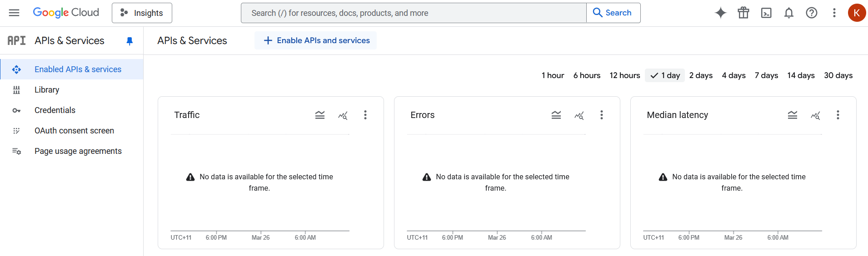Click Mar 26 label on Traffic chart
868x256 pixels.
(261, 237)
